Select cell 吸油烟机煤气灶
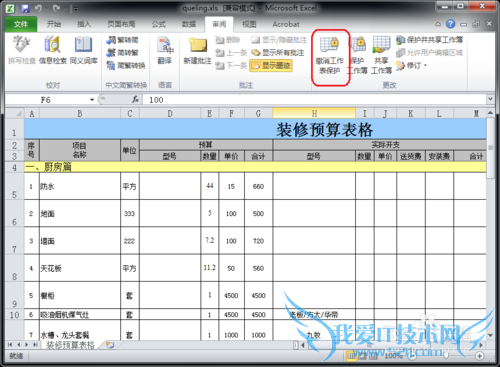The image size is (500, 367). pyautogui.click(x=80, y=314)
